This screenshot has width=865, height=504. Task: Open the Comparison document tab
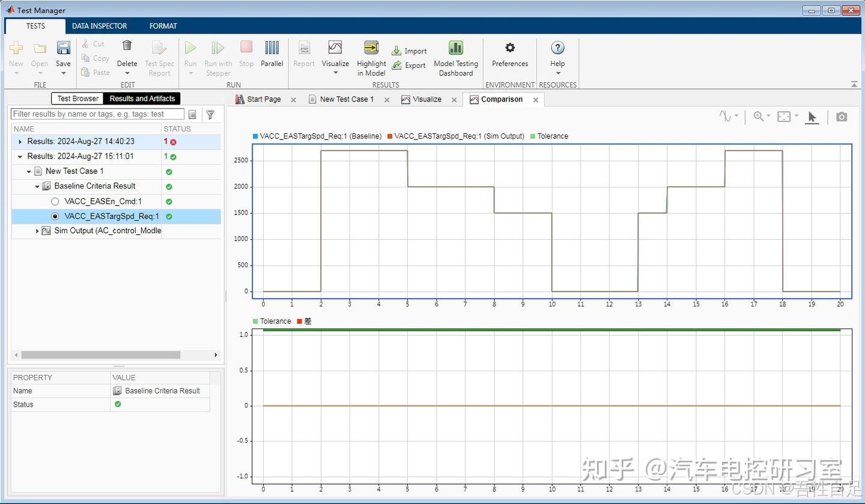click(x=502, y=99)
